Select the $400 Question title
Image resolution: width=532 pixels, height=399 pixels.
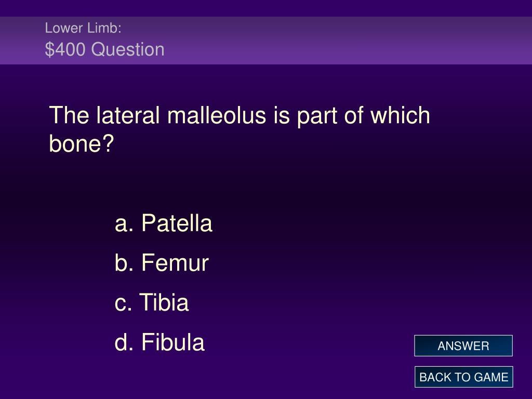(x=105, y=49)
